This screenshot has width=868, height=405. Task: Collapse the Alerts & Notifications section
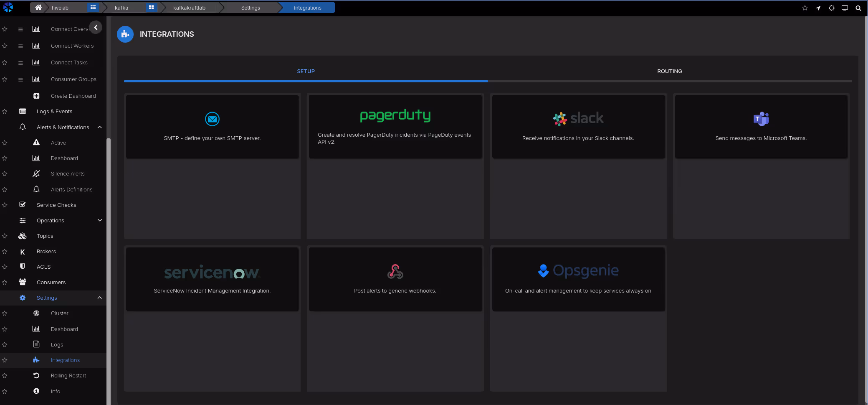tap(100, 127)
